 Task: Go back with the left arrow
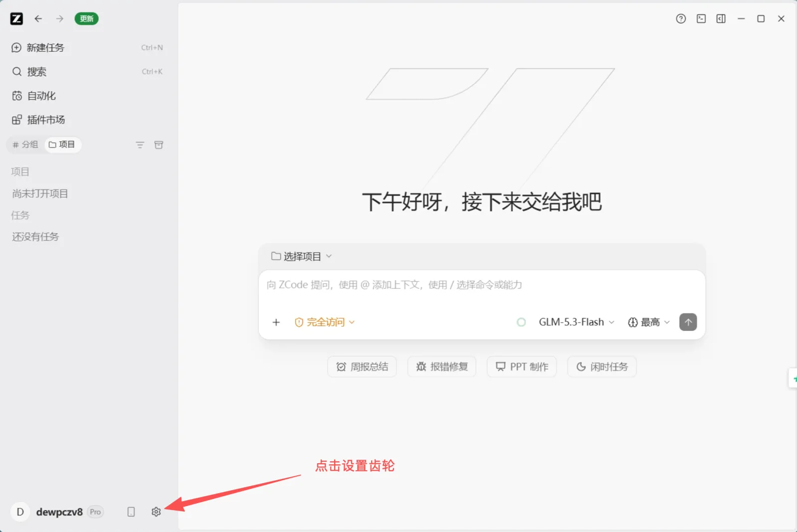(38, 19)
